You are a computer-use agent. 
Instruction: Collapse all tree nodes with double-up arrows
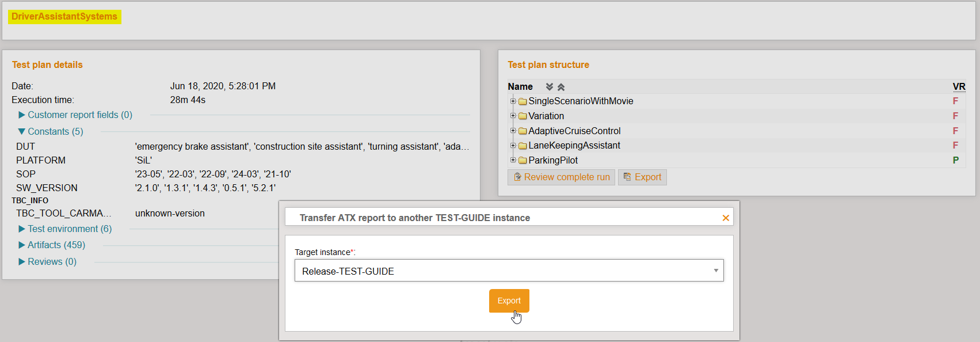pyautogui.click(x=561, y=86)
